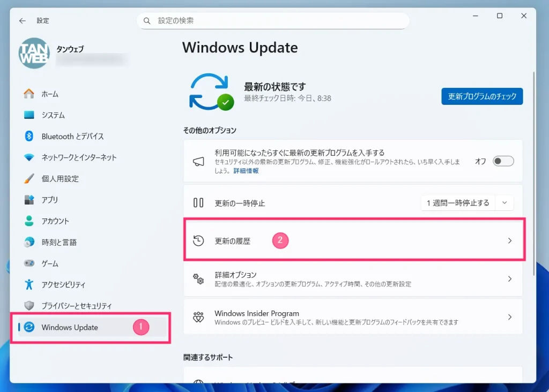Click the Gaming controller icon
The width and height of the screenshot is (549, 392).
[x=29, y=263]
